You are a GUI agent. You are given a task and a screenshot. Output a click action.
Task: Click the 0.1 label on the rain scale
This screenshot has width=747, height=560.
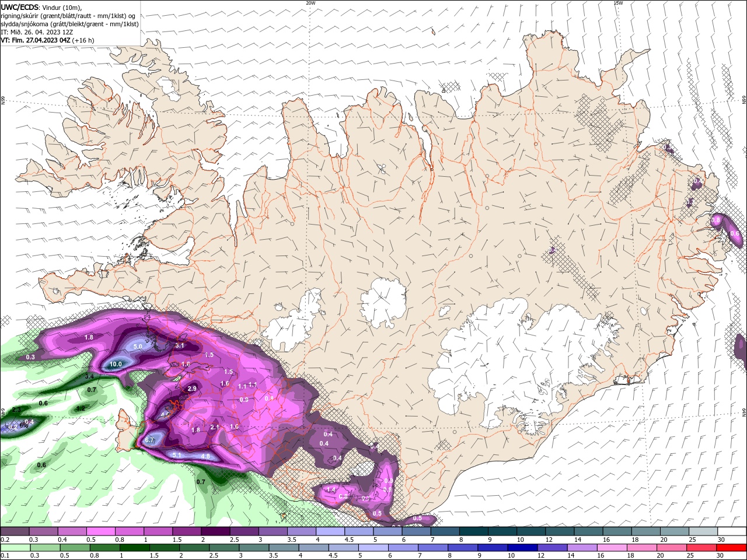pyautogui.click(x=5, y=556)
